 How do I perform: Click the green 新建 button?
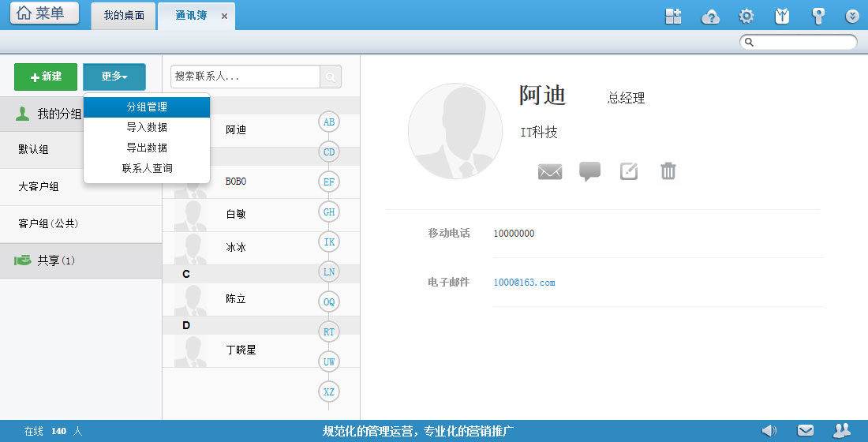46,77
